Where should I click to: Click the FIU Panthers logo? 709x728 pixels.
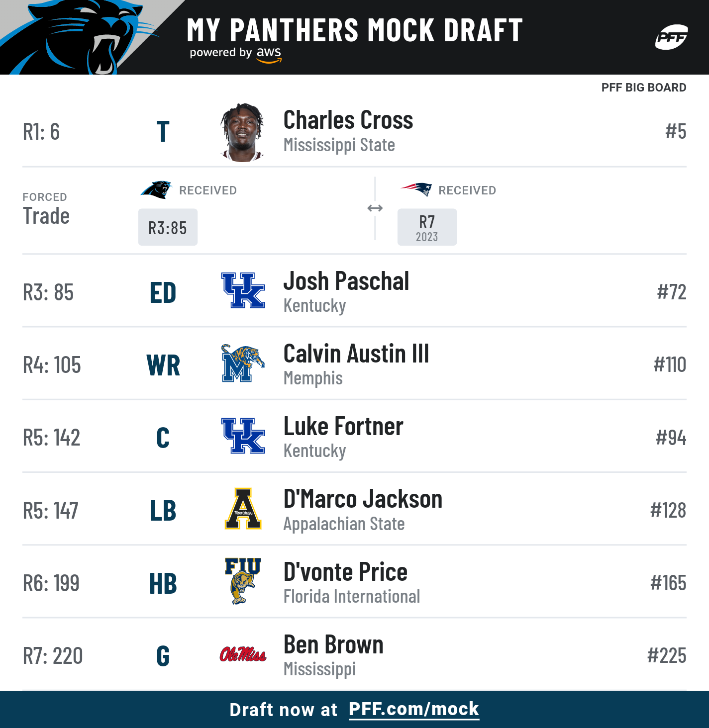tap(243, 581)
